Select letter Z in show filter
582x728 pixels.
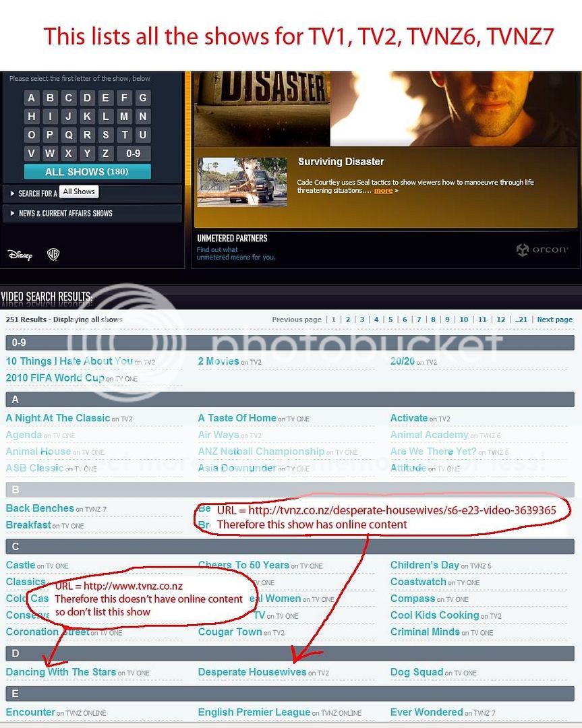click(x=105, y=153)
